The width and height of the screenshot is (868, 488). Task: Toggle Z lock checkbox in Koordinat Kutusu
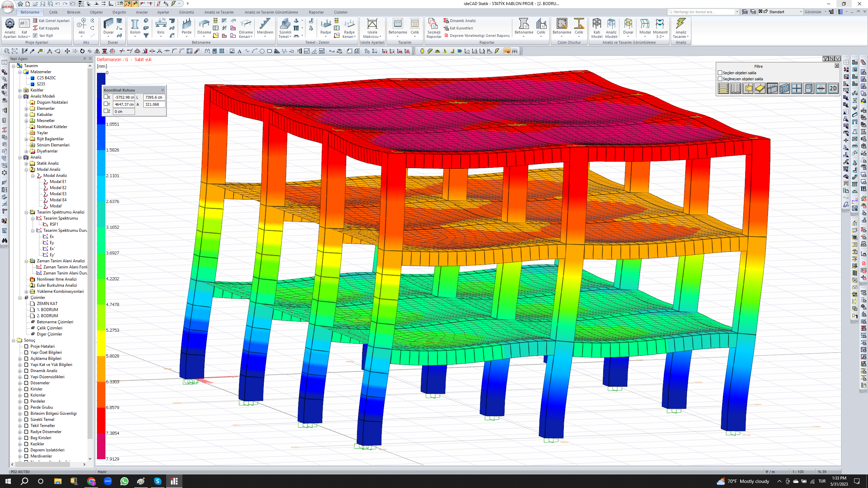[106, 111]
